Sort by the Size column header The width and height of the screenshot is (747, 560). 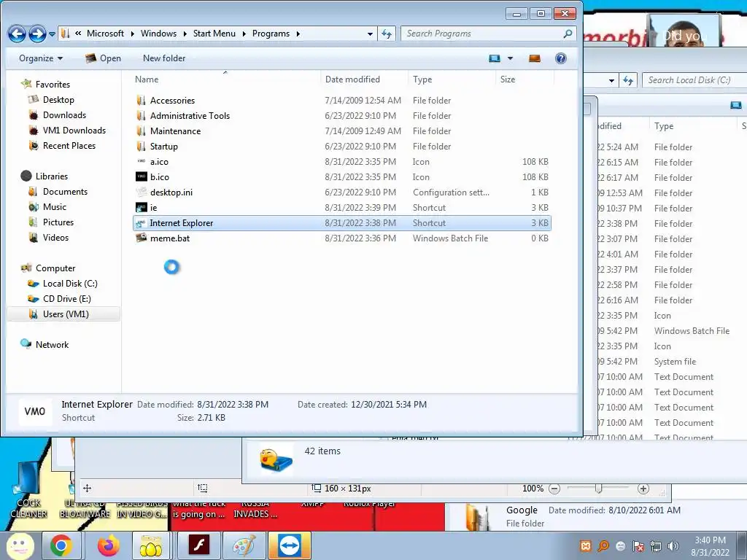(508, 79)
